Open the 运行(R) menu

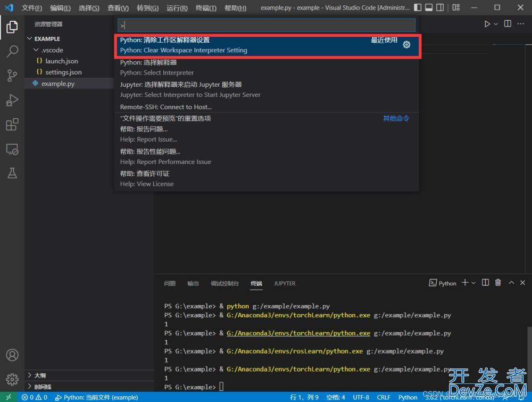tap(177, 8)
